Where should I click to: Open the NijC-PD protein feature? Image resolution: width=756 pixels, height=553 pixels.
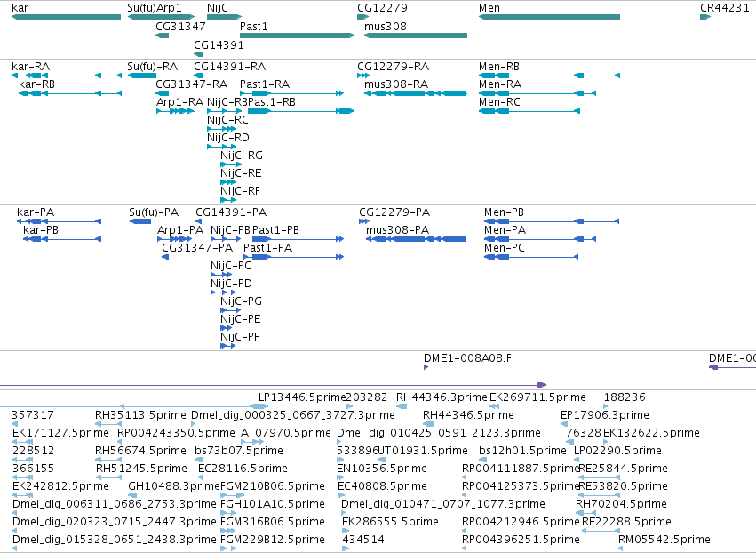223,293
